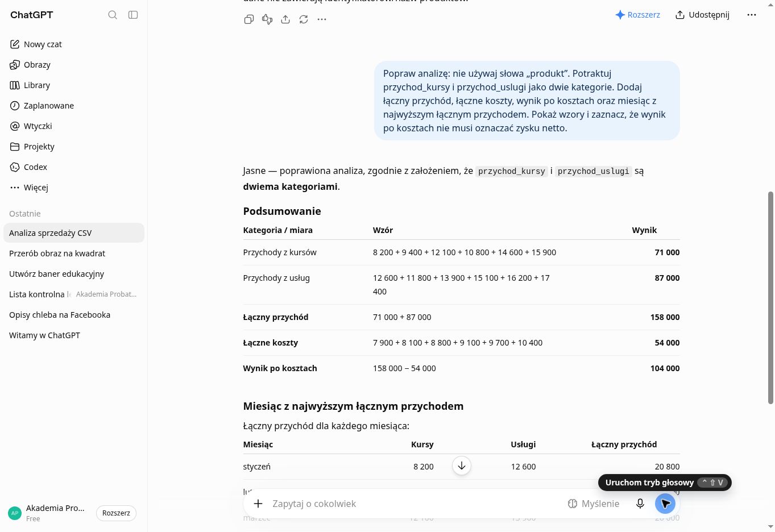The height and width of the screenshot is (532, 775).
Task: Launch voice mode with the blue round button
Action: click(x=665, y=504)
